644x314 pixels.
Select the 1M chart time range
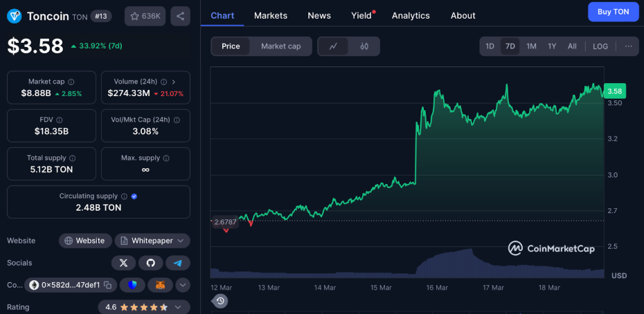pyautogui.click(x=531, y=46)
